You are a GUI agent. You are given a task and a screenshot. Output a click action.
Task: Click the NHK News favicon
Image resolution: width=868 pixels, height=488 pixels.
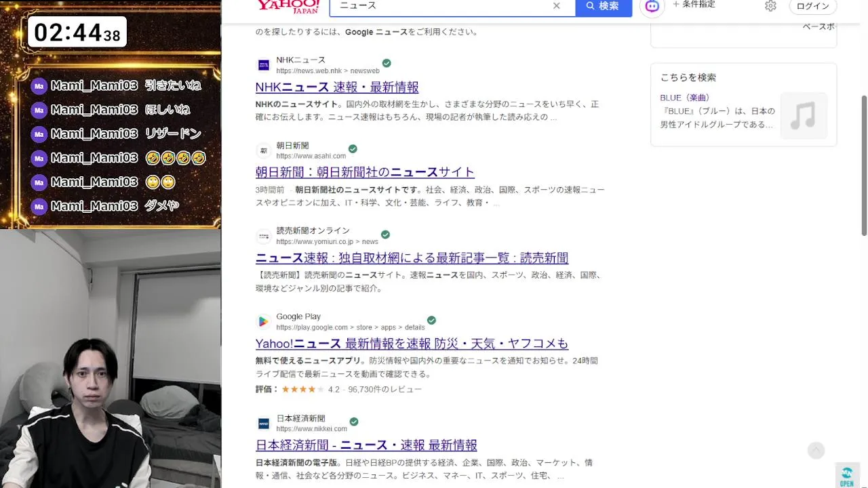[264, 65]
